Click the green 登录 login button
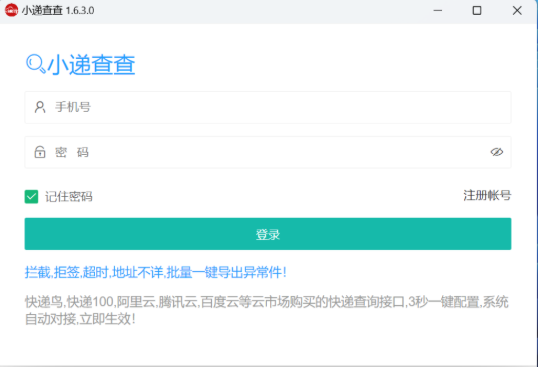Screen dimensions: 538x367 tap(268, 234)
